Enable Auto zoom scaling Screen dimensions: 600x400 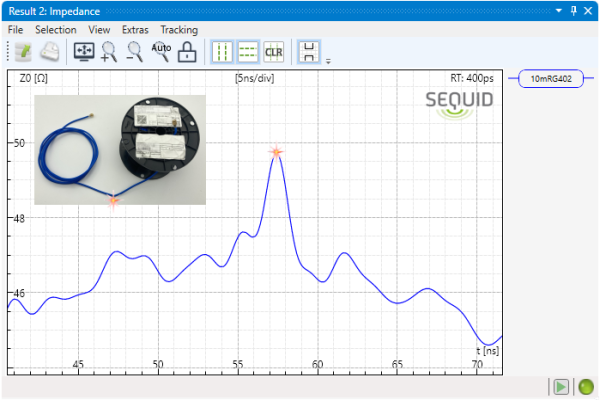coord(161,50)
